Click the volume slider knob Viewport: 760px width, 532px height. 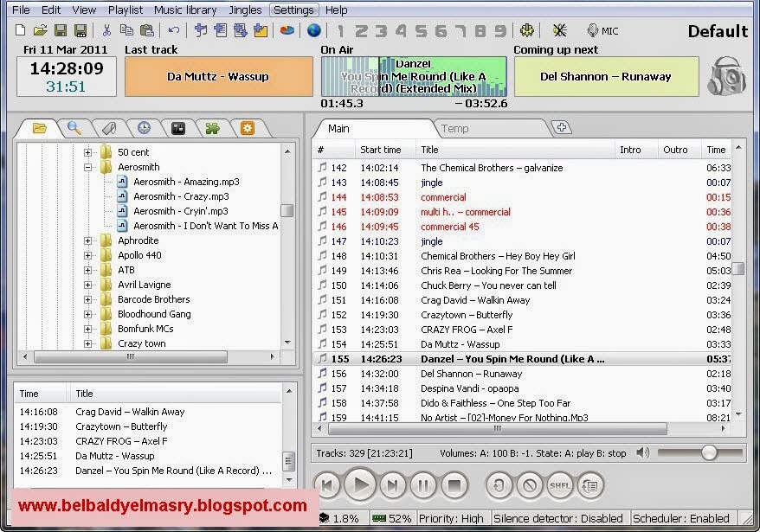tap(709, 453)
